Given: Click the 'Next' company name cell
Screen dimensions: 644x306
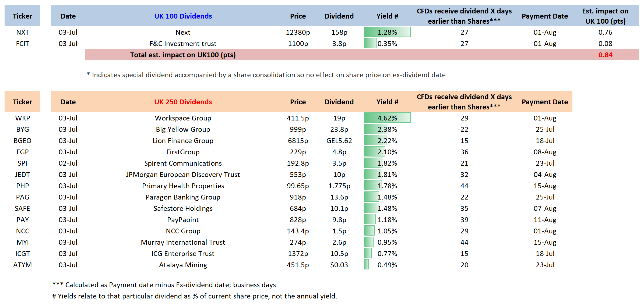Looking at the screenshot, I should (183, 32).
